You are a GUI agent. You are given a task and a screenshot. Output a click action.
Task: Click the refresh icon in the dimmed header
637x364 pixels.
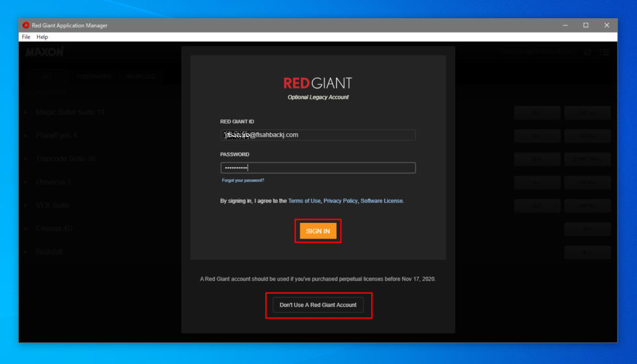[587, 52]
